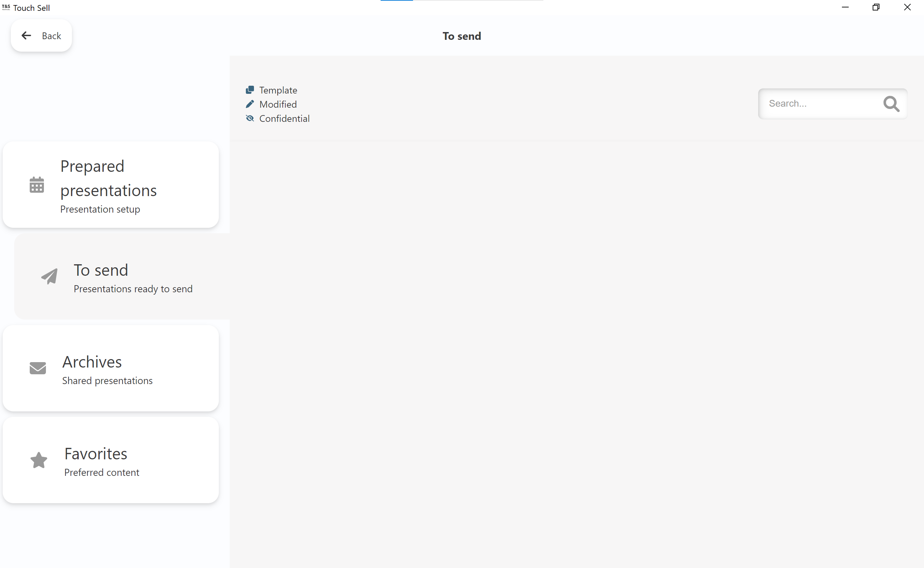924x568 pixels.
Task: Click the Touch Sell app icon in title bar
Action: coord(6,7)
